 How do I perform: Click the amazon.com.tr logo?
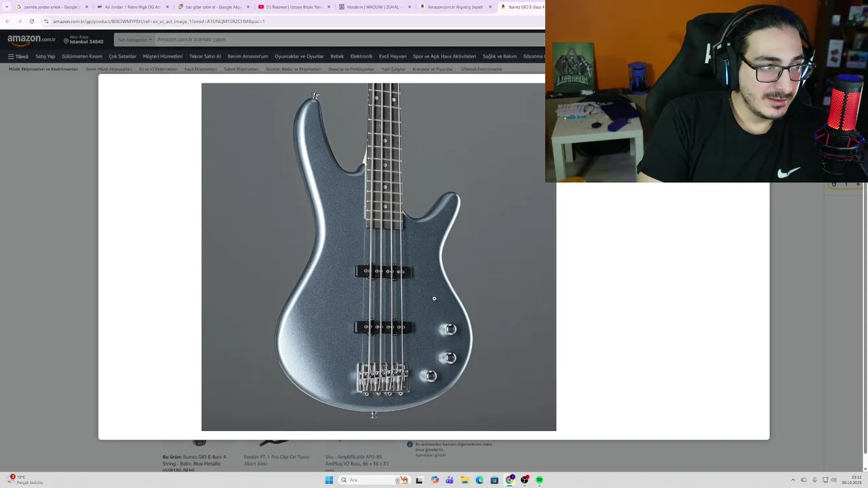31,40
